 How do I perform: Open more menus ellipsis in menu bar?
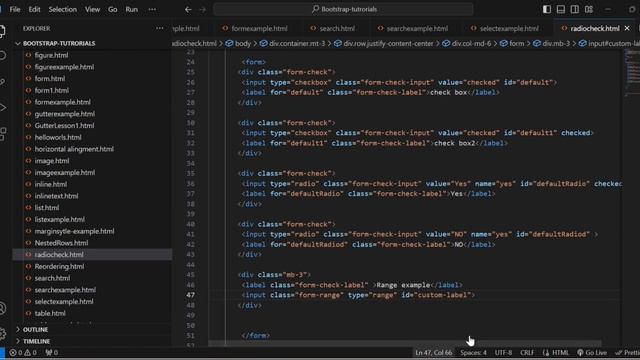152,9
